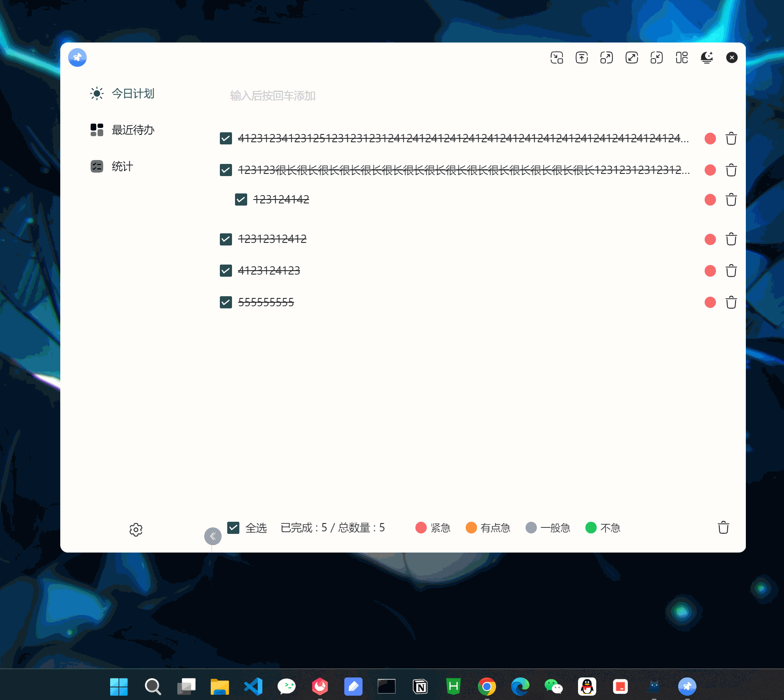Click the expand-to-corner window icon
Screen dimensions: 784x700
click(x=606, y=57)
